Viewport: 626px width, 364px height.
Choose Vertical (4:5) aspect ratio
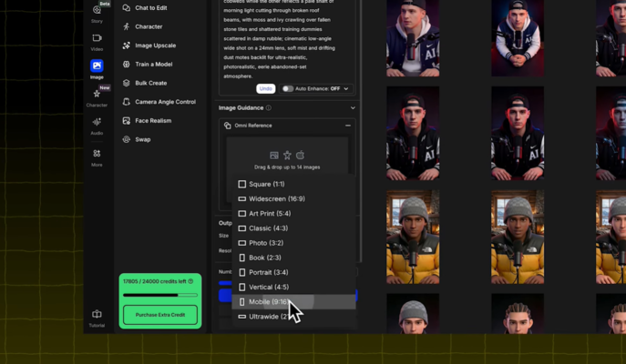pyautogui.click(x=293, y=288)
